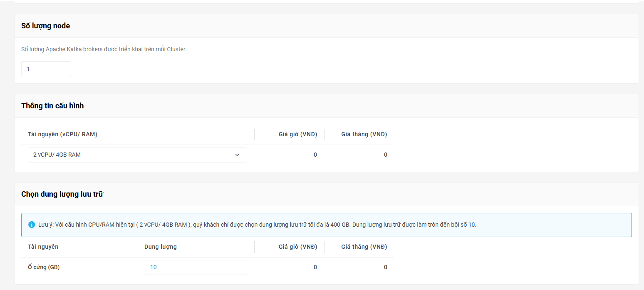This screenshot has width=644, height=290.
Task: Open the 2 vCPU/ 4GB RAM dropdown
Action: (x=137, y=155)
